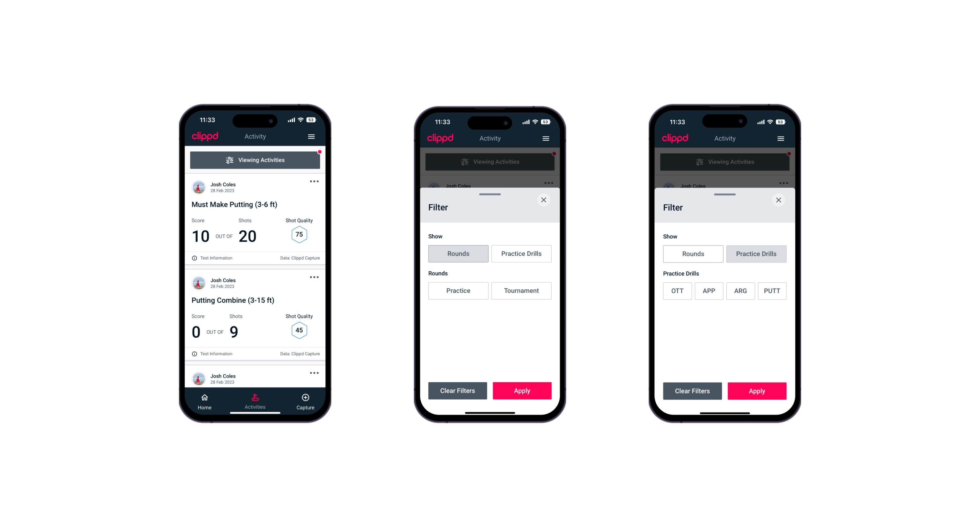This screenshot has width=980, height=527.
Task: Tap the Activities tab icon
Action: [x=255, y=397]
